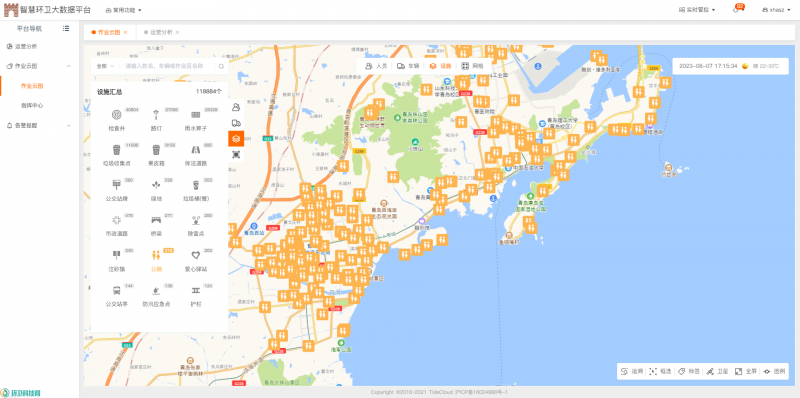This screenshot has width=800, height=398.
Task: Open the 全部 filter dropdown
Action: 105,66
